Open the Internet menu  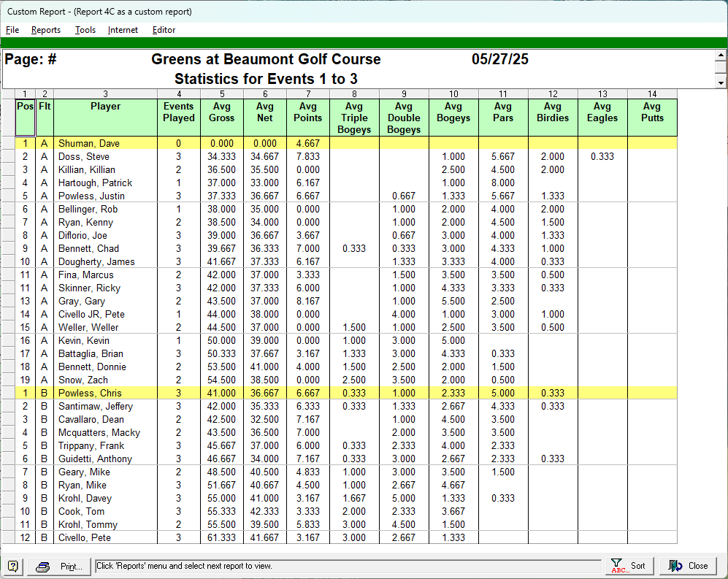pyautogui.click(x=123, y=30)
